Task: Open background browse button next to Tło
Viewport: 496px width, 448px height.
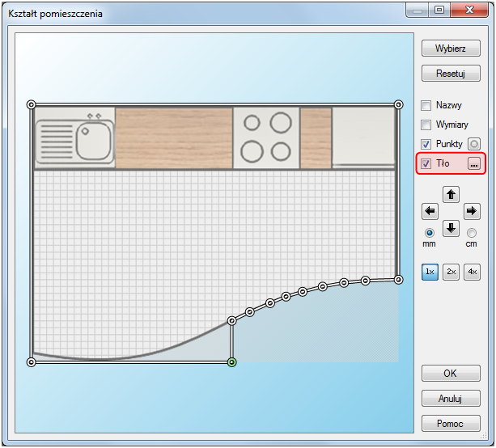Action: click(x=474, y=163)
